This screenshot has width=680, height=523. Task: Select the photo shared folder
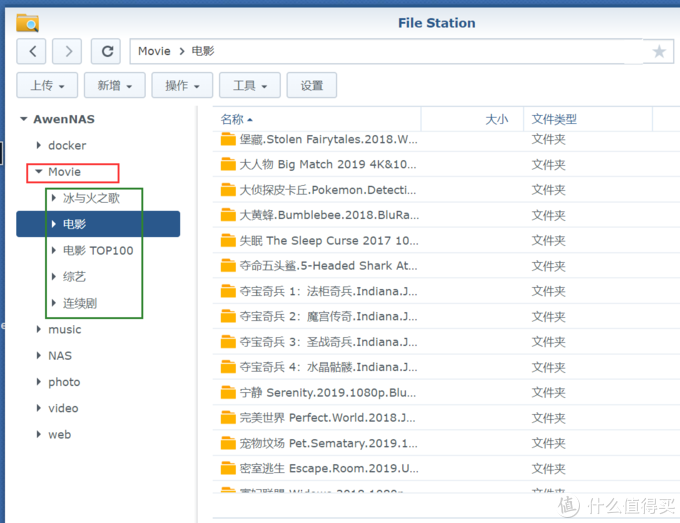[x=64, y=382]
